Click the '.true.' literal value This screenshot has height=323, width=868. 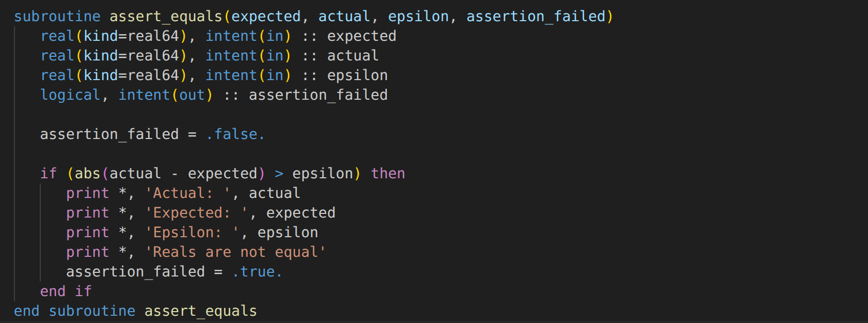coord(257,272)
